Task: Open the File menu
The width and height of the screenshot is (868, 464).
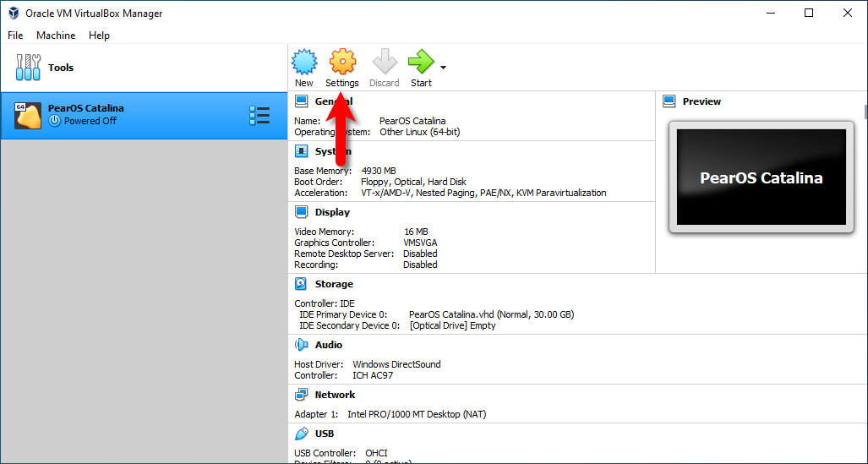Action: pyautogui.click(x=15, y=35)
